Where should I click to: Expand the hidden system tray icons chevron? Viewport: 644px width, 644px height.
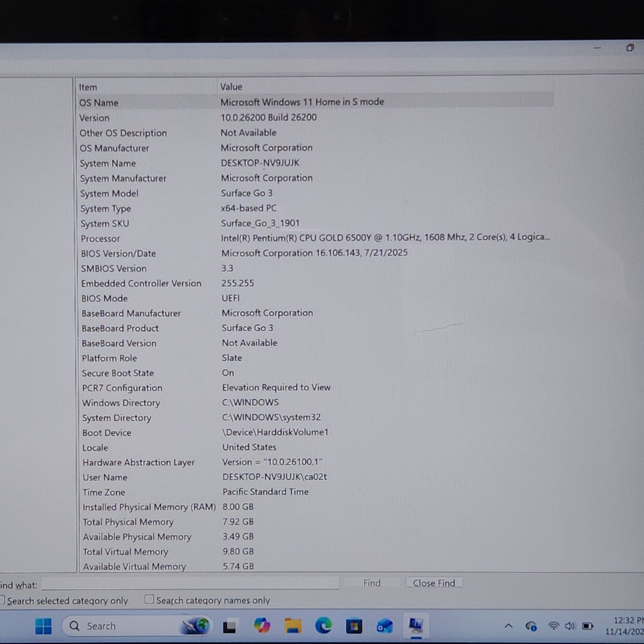508,626
